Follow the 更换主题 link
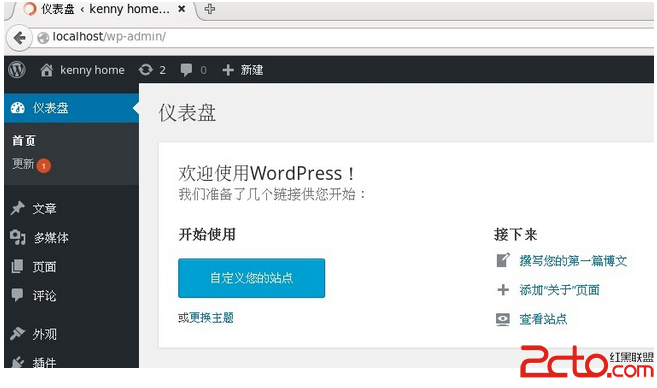 pos(211,318)
